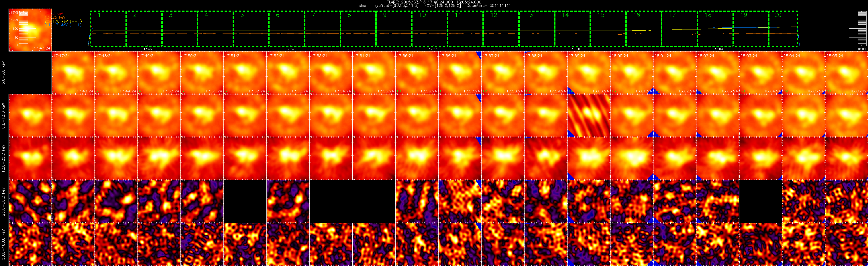Open the striped 6.0-12.0 keV image under 17:59:24
Screen dimensions: 868x266
589,116
